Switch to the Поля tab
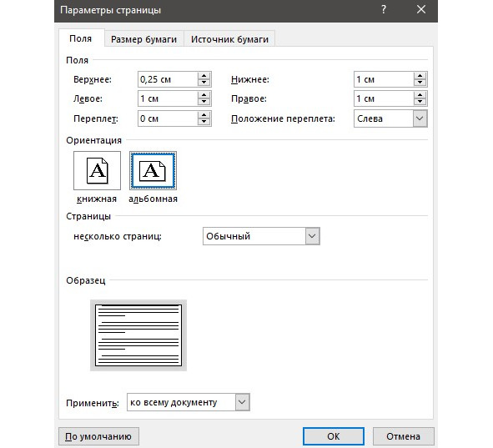 (81, 38)
